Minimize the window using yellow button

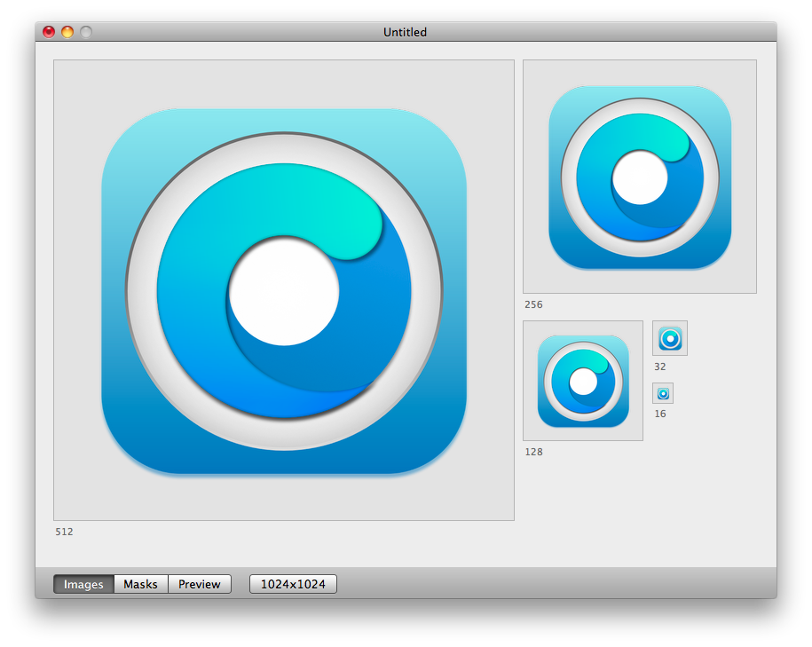(x=67, y=32)
